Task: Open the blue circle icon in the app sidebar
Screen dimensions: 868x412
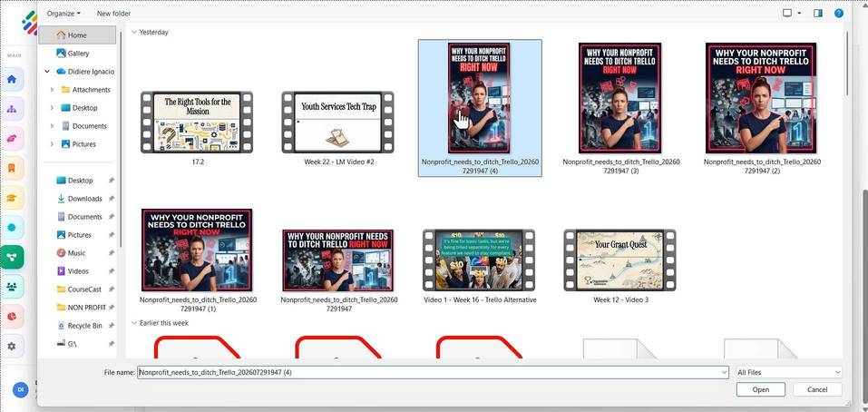Action: click(12, 228)
